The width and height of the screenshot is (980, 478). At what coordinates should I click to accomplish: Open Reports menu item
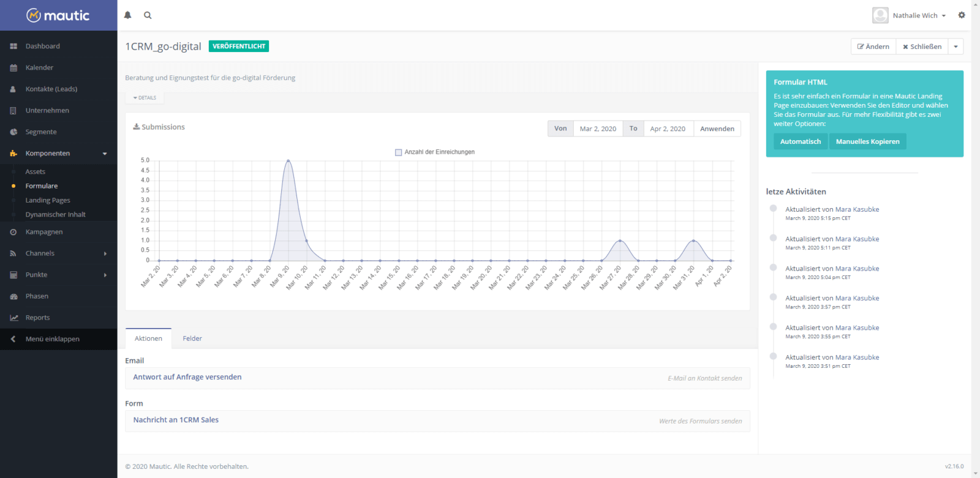37,318
